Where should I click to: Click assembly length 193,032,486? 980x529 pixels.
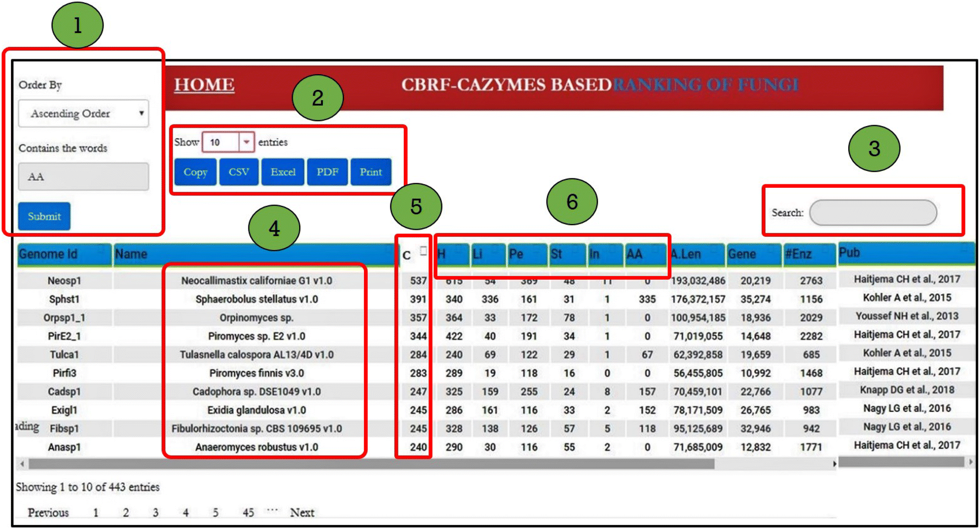pyautogui.click(x=698, y=281)
